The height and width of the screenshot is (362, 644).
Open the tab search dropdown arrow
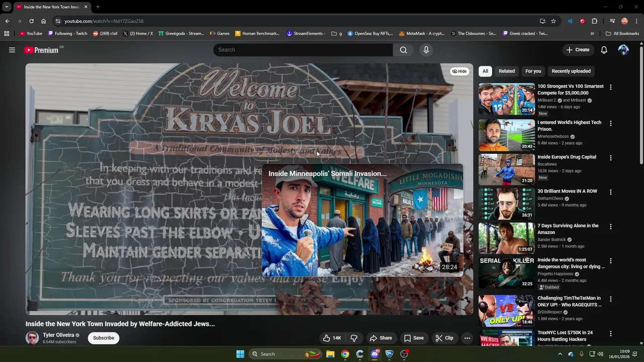[x=7, y=7]
